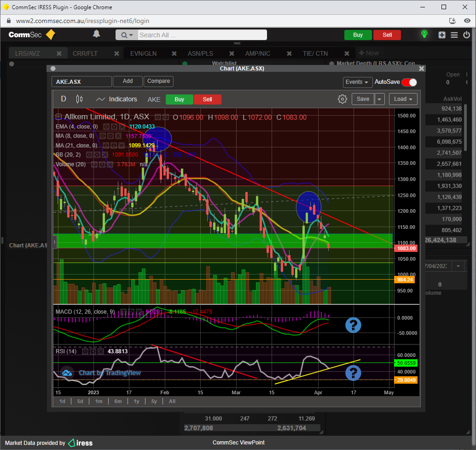Viewport: 476px width, 450px height.
Task: Toggle visibility of RSI (14)
Action: pyautogui.click(x=85, y=351)
